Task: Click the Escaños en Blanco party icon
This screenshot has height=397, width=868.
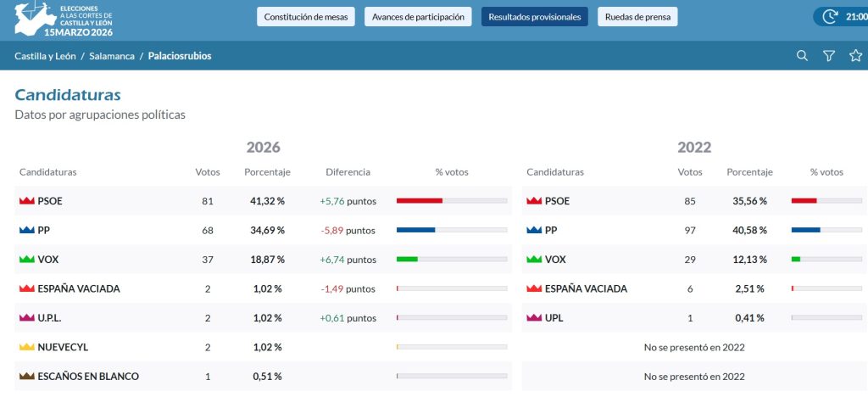Action: point(26,377)
